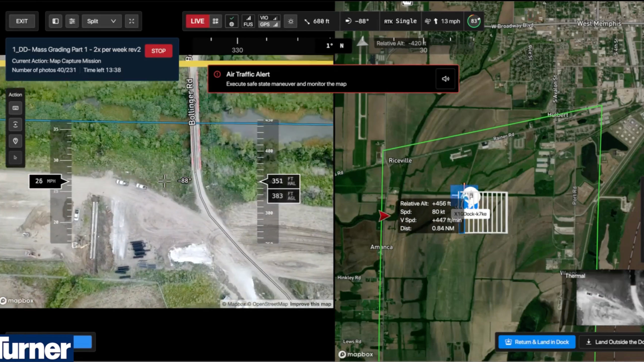Click the Relative Alt +456 ft value
The height and width of the screenshot is (362, 644).
coord(441,204)
